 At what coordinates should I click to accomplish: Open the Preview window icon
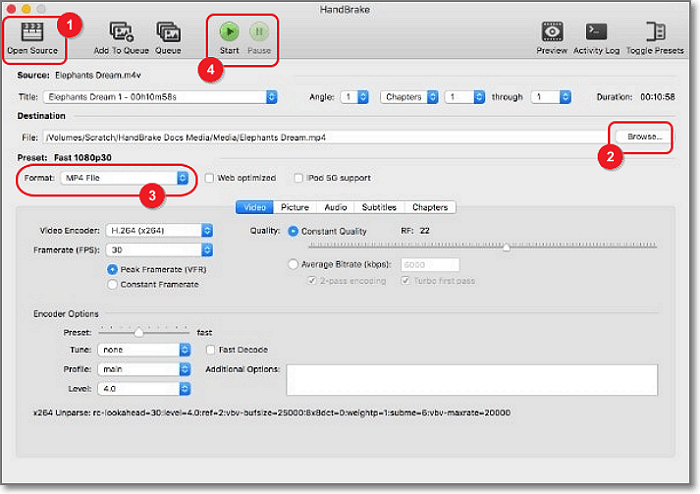[x=551, y=31]
